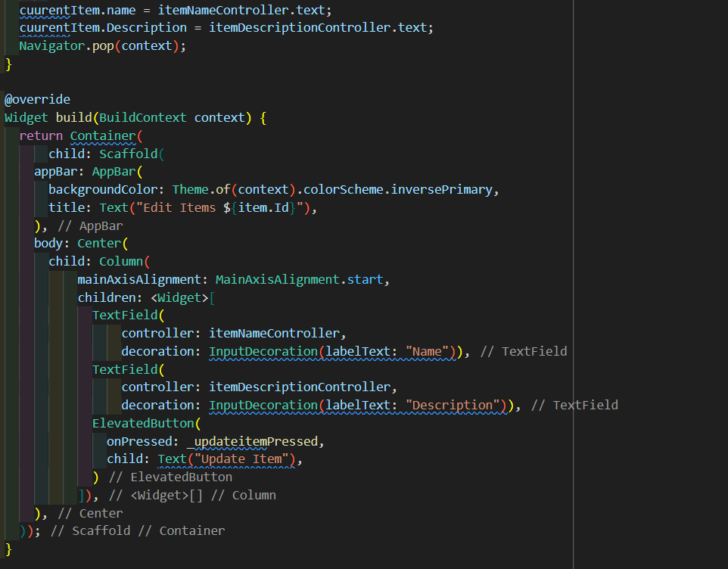Click the underlined "Container" widget name
This screenshot has height=569, width=728.
point(104,135)
